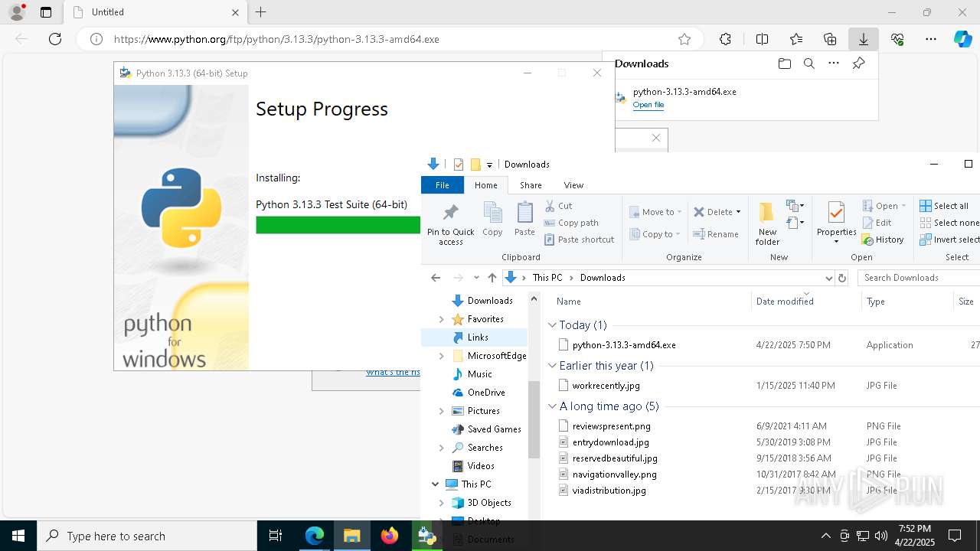980x551 pixels.
Task: Refresh the Downloads folder view
Action: point(842,278)
